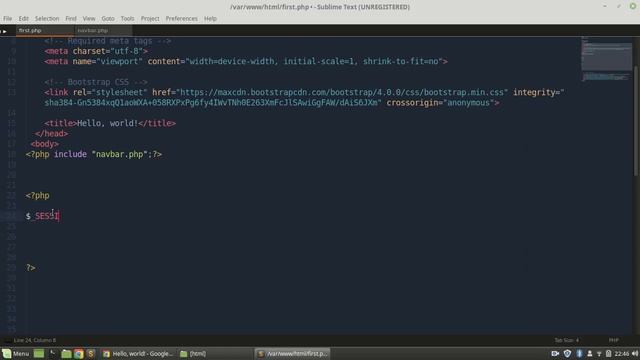Open the Goto menu
The height and width of the screenshot is (360, 640).
pos(108,18)
